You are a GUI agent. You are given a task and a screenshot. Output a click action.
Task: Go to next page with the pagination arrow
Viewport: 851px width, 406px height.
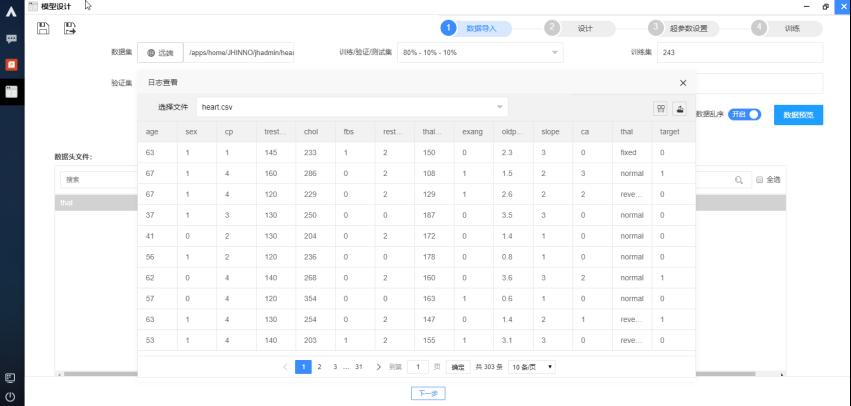[x=378, y=367]
